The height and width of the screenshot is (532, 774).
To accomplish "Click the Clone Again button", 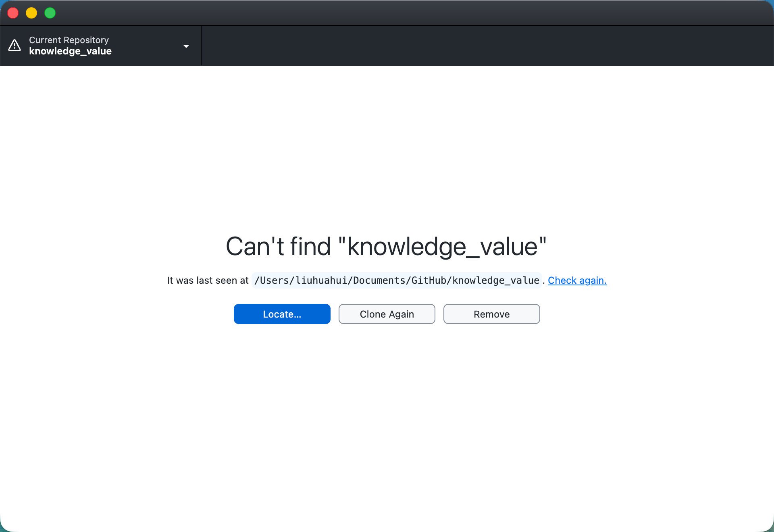I will pyautogui.click(x=387, y=314).
